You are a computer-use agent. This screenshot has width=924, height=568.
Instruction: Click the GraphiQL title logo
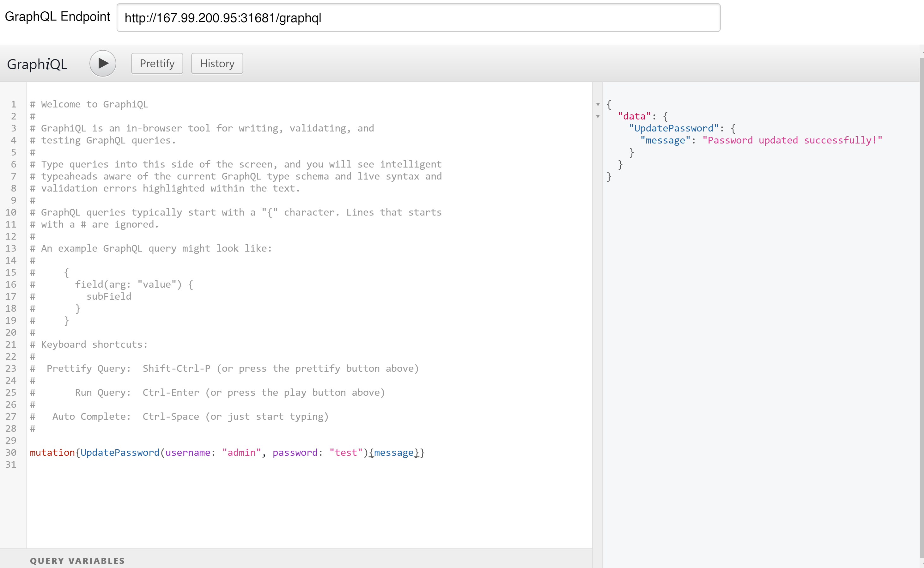tap(37, 64)
